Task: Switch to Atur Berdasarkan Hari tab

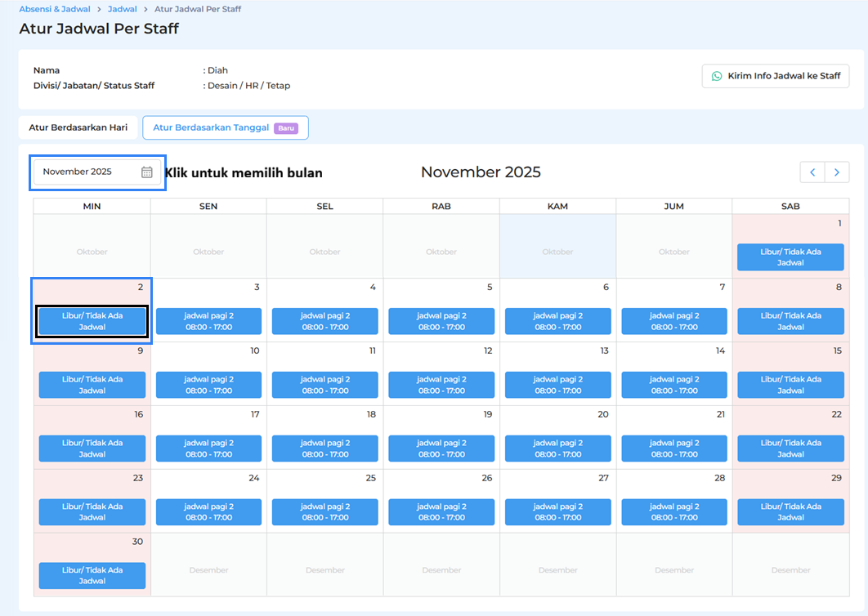Action: (78, 127)
